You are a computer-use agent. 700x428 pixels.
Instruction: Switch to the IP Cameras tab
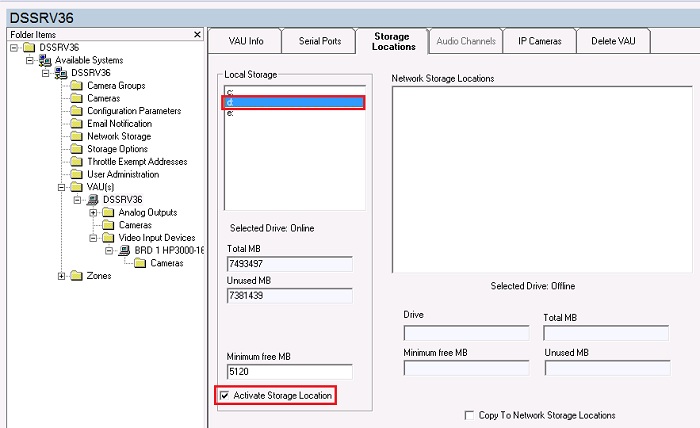pos(540,41)
